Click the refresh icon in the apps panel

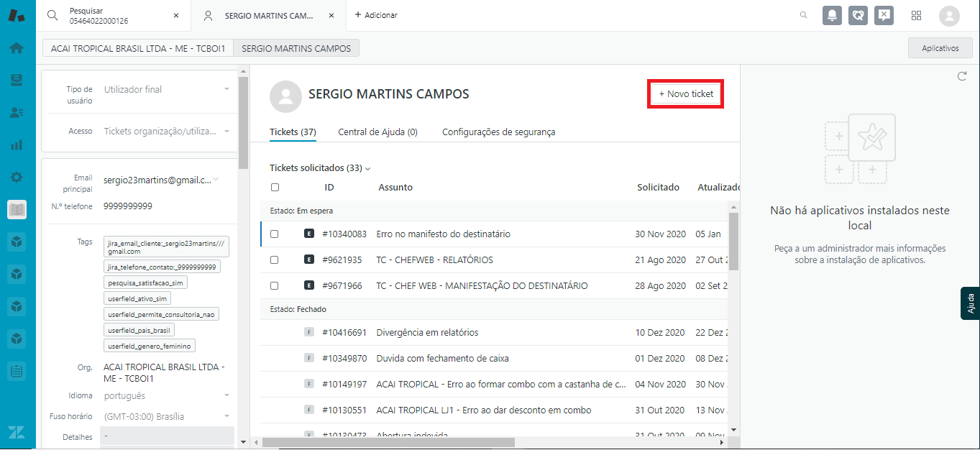tap(962, 76)
